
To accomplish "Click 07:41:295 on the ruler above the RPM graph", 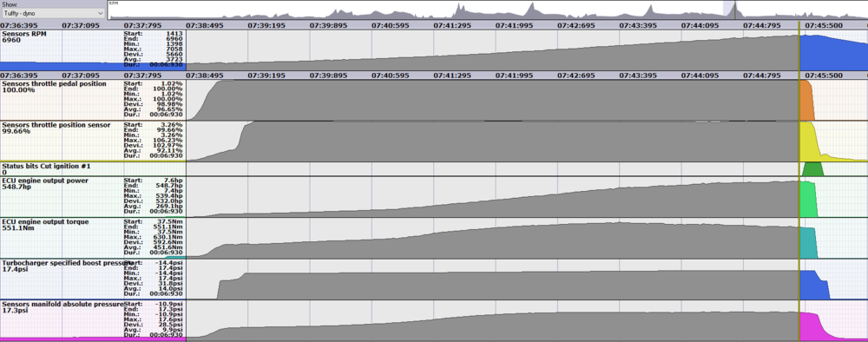I will tap(451, 25).
